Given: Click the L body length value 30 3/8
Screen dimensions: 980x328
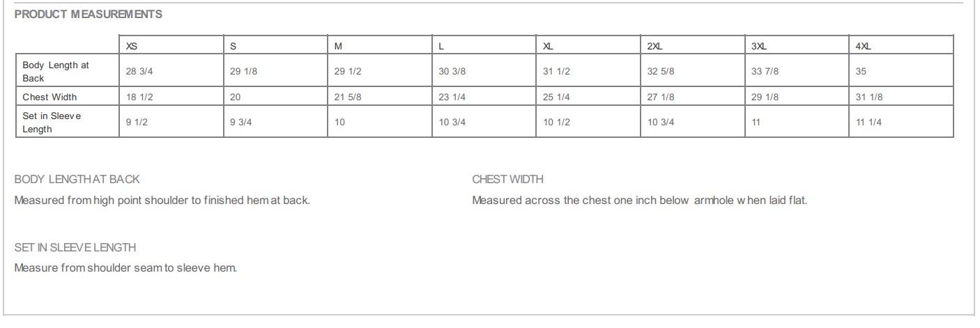Looking at the screenshot, I should click(452, 72).
